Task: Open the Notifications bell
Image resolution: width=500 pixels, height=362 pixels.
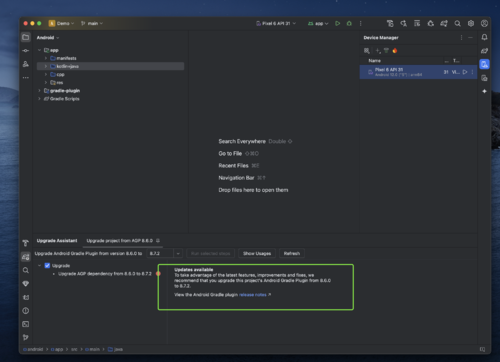Action: click(484, 37)
